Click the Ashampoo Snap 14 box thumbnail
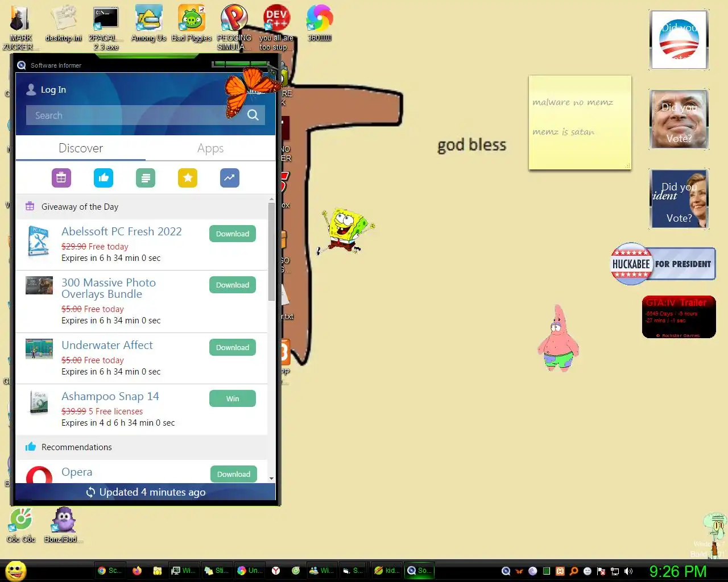The height and width of the screenshot is (582, 728). tap(39, 402)
